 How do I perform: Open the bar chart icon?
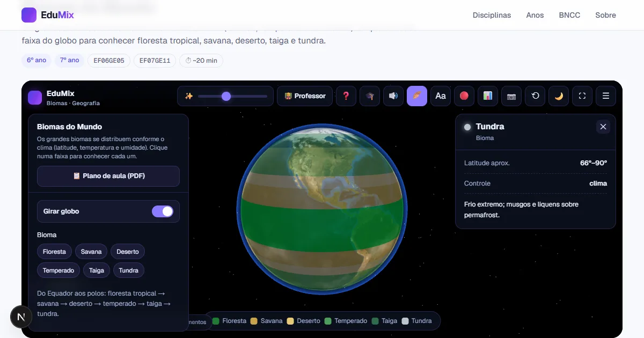pyautogui.click(x=488, y=96)
